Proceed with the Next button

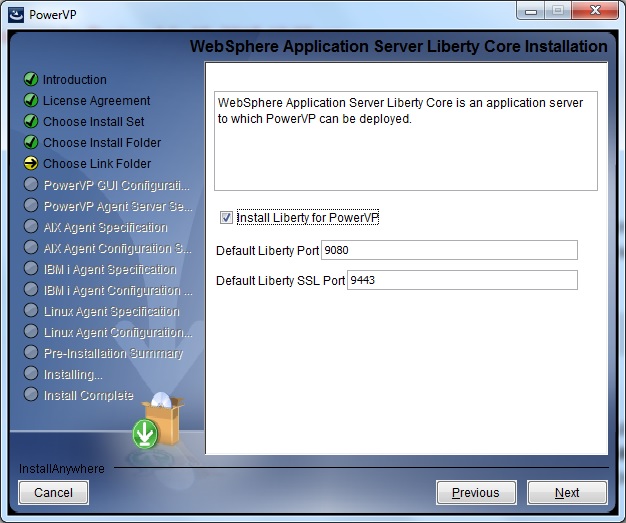[x=567, y=493]
